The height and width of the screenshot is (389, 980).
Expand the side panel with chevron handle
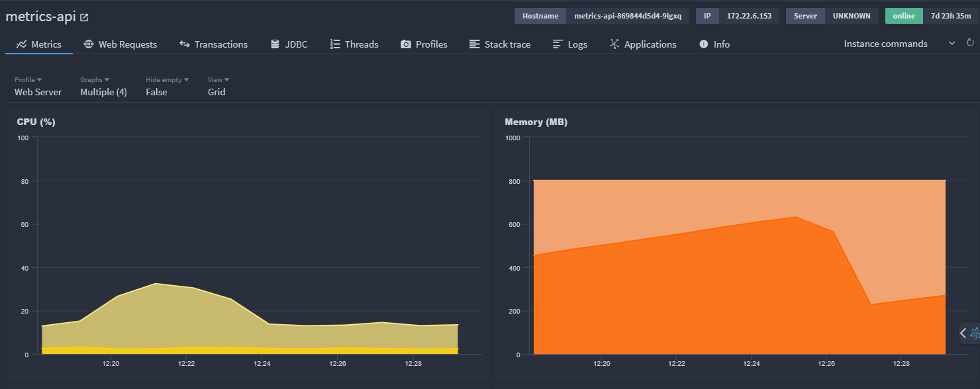tap(963, 333)
